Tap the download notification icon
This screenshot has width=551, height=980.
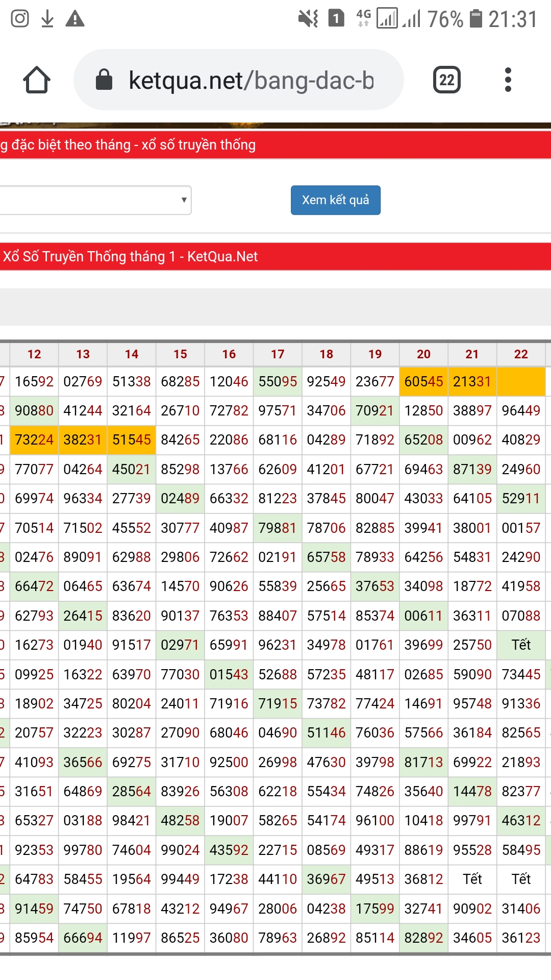[x=47, y=19]
